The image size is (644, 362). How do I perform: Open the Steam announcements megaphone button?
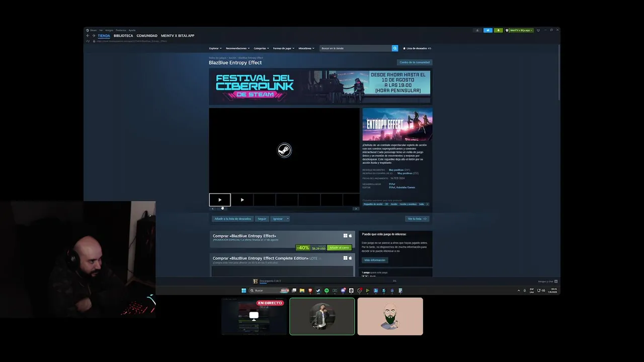click(x=488, y=30)
